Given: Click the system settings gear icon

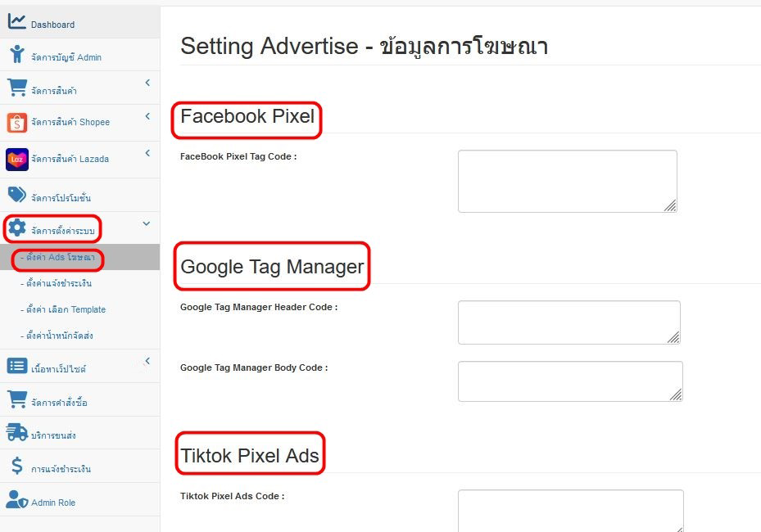Looking at the screenshot, I should [17, 228].
